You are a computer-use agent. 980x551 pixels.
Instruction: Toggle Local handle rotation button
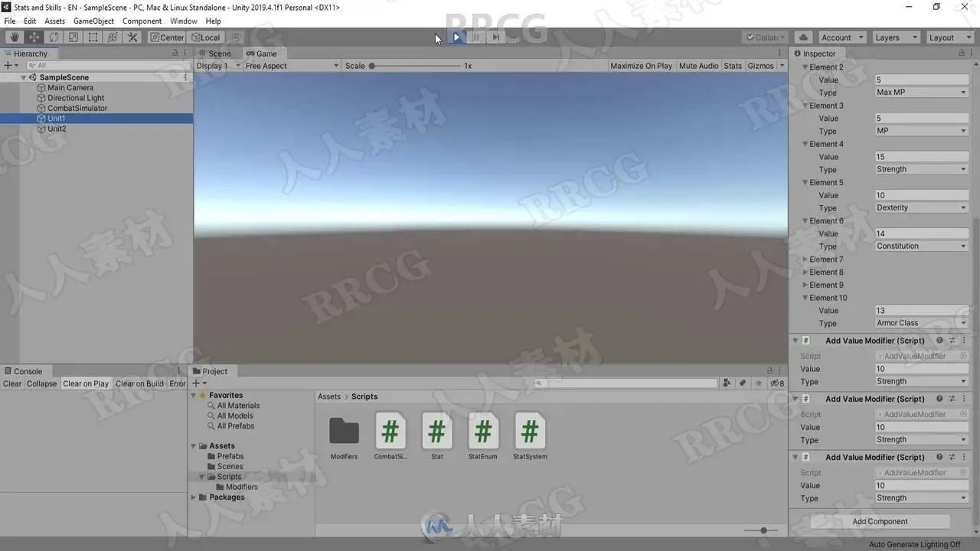click(206, 37)
